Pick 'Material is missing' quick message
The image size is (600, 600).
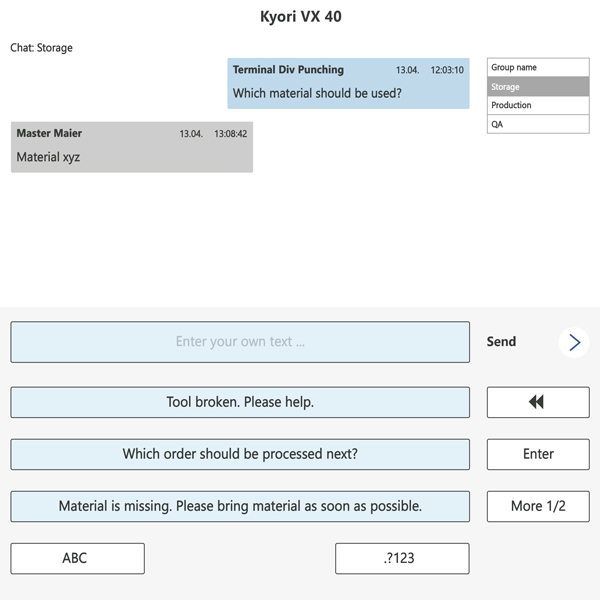click(240, 506)
